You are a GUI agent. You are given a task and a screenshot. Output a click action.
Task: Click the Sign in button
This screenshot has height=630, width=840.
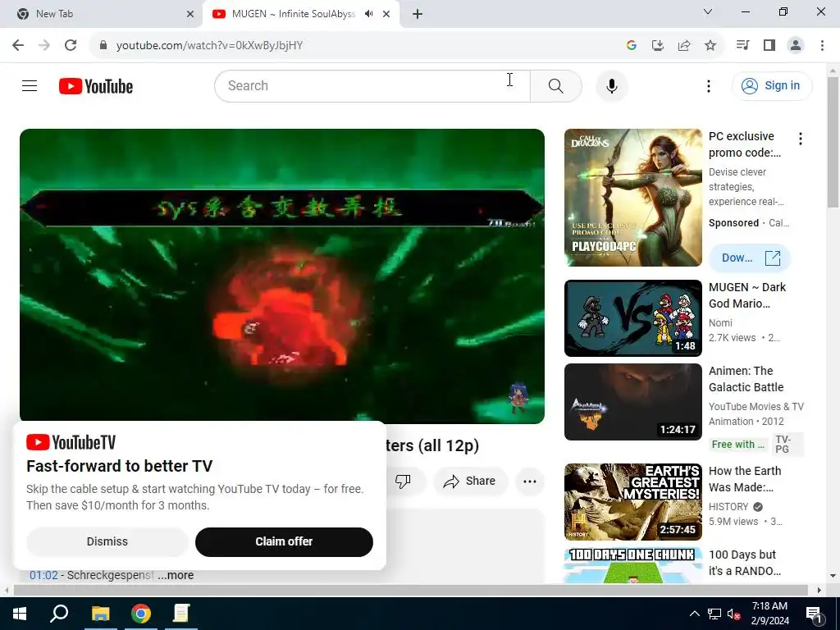[772, 85]
